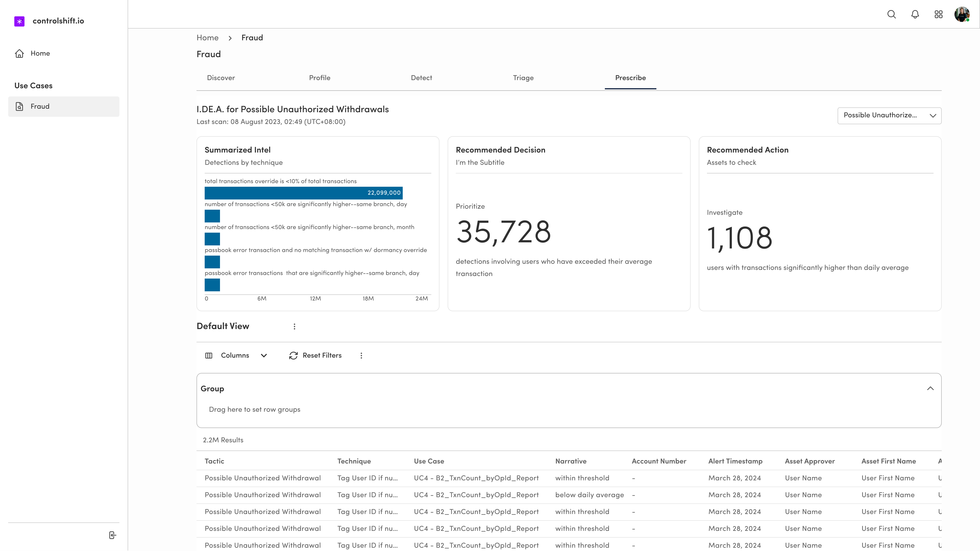Click the Tactic column header
980x551 pixels.
(214, 461)
